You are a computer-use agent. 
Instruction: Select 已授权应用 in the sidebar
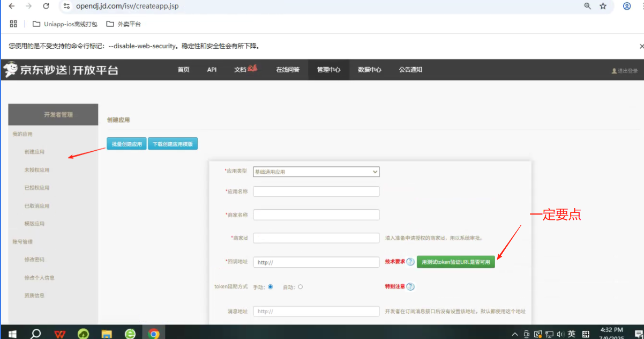pyautogui.click(x=37, y=188)
